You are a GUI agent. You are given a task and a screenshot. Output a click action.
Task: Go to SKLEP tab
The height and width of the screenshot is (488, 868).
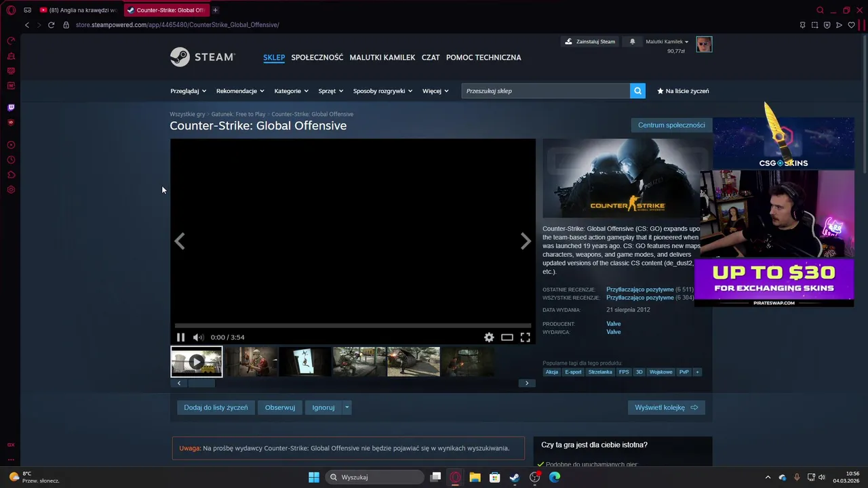click(274, 58)
